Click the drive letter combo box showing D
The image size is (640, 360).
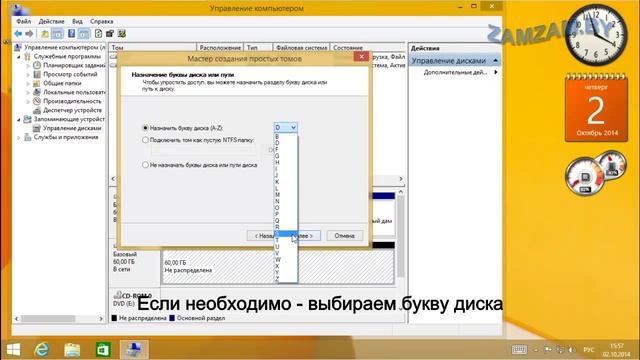tap(285, 127)
